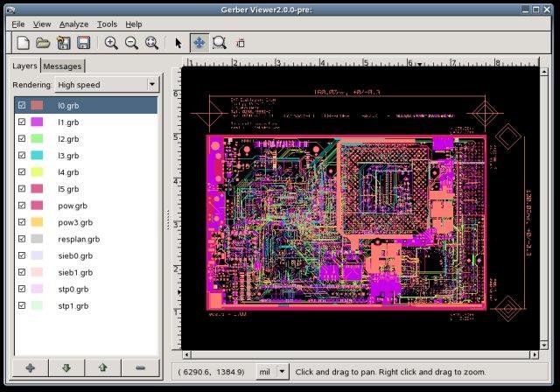The height and width of the screenshot is (392, 560).
Task: Hide the stp1.grb layer via checkbox
Action: pos(22,306)
